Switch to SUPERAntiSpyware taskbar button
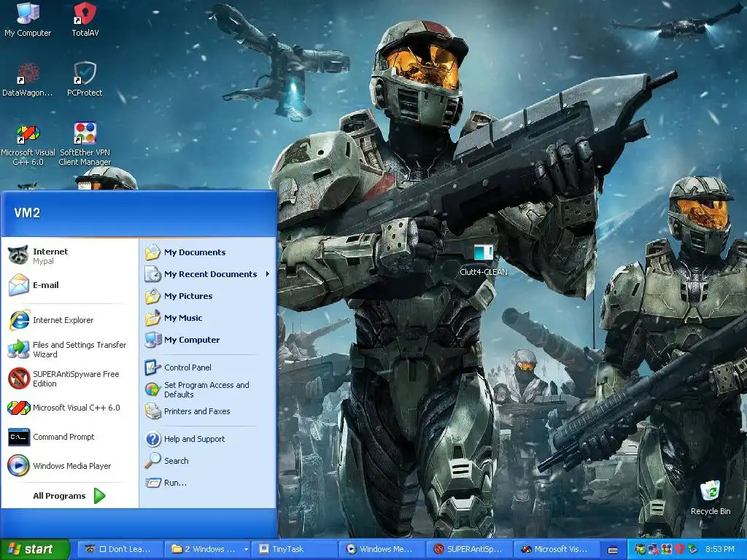This screenshot has height=560, width=747. pyautogui.click(x=469, y=549)
